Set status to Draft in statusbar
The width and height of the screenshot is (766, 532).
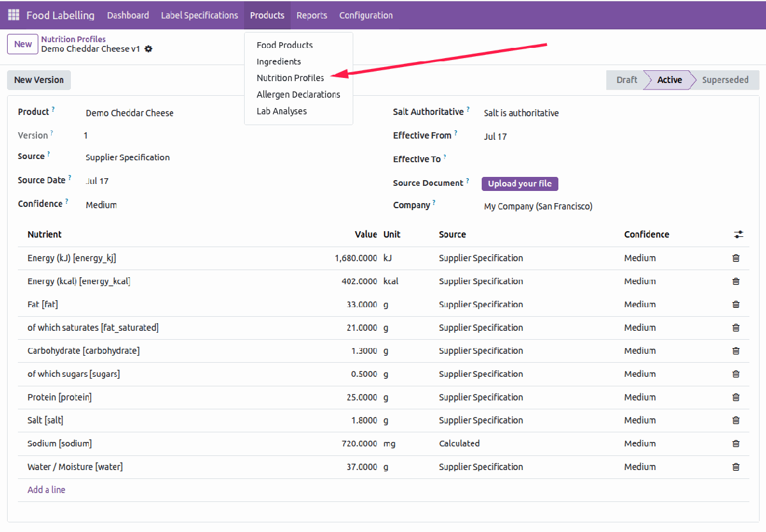[626, 80]
